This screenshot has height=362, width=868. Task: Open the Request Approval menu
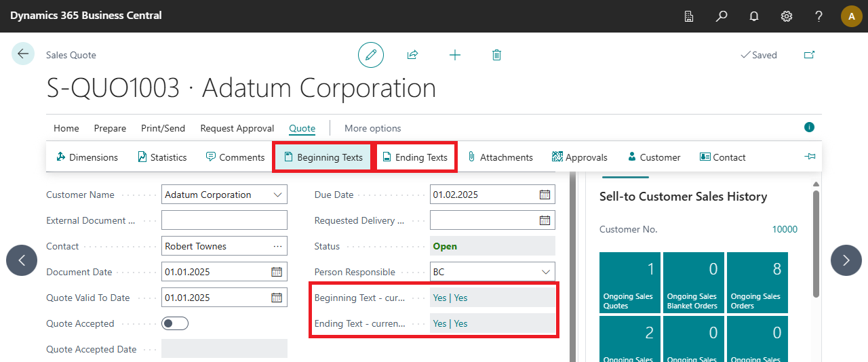pos(237,128)
